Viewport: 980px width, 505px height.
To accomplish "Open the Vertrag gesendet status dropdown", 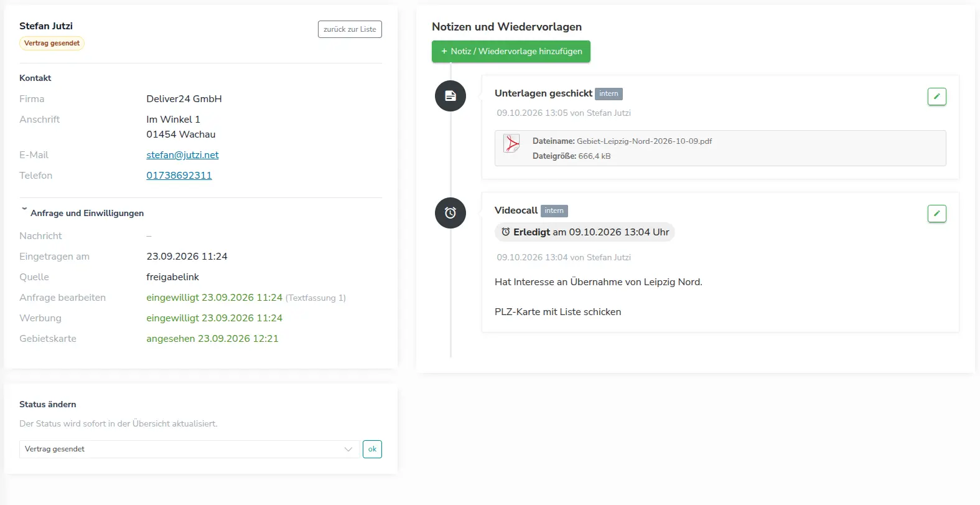I will tap(190, 449).
